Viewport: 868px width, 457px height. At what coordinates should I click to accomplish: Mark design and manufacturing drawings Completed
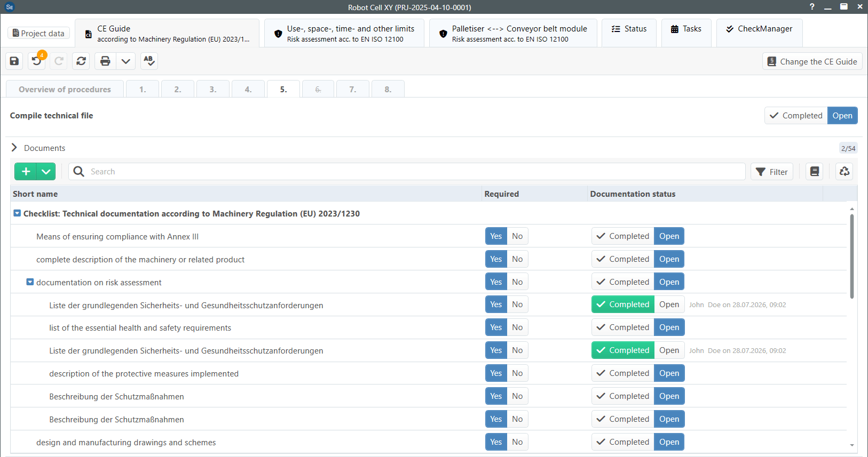623,442
